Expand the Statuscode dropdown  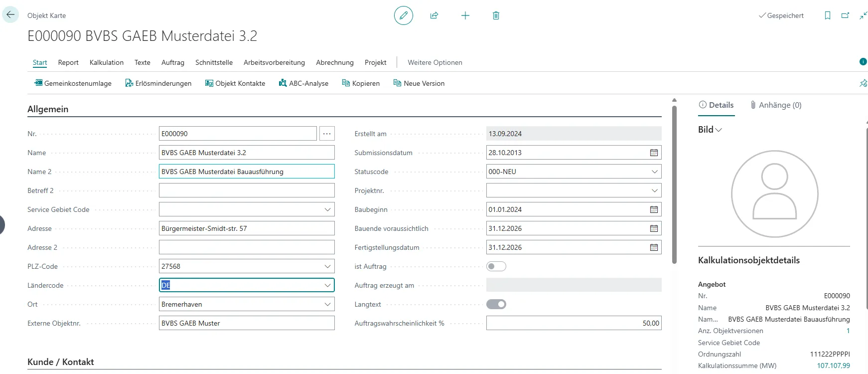point(654,172)
